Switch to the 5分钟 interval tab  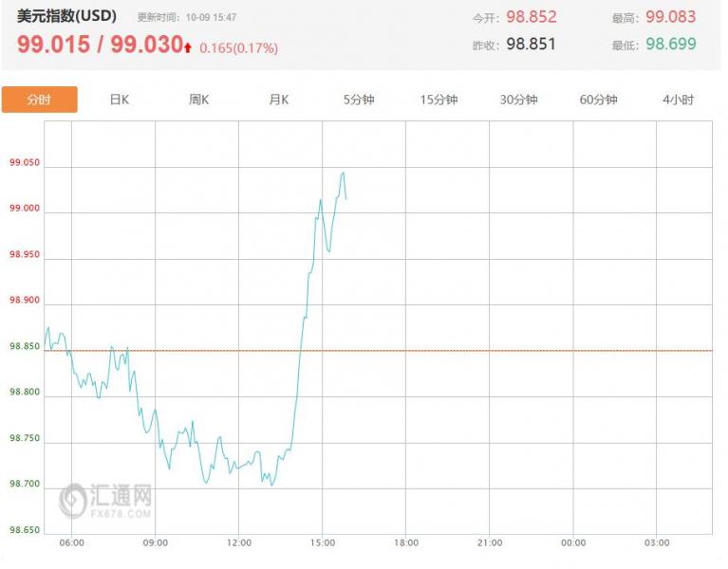point(360,100)
